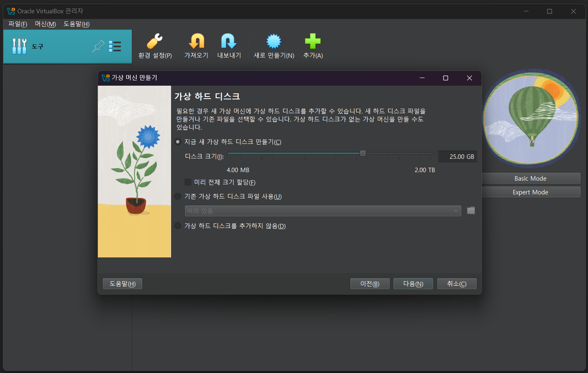
Task: Click the 가져오기 import appliance icon
Action: point(197,41)
